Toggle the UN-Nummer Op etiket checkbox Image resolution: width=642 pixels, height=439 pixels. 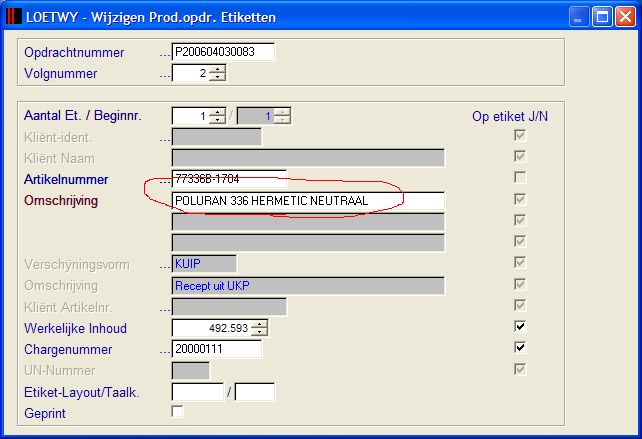520,369
